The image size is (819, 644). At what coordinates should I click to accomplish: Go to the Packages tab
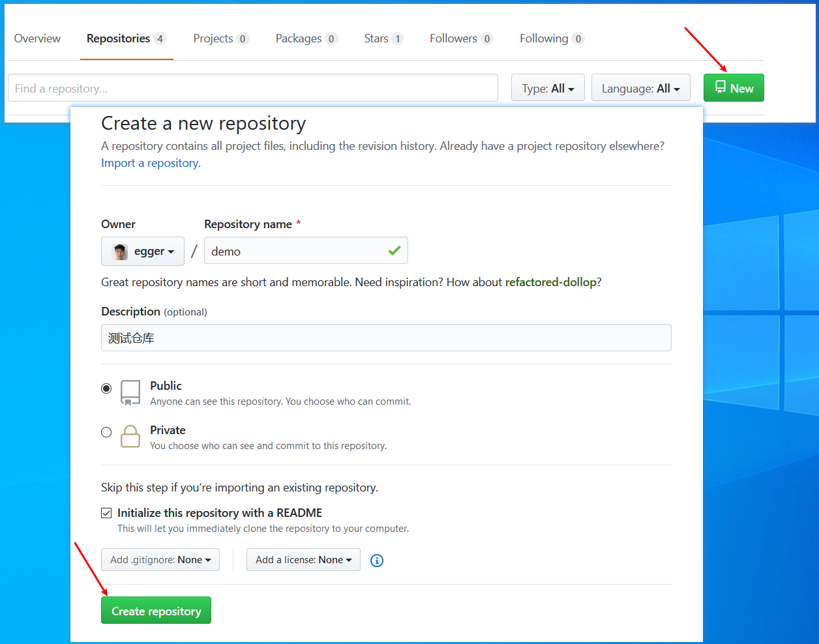click(306, 38)
